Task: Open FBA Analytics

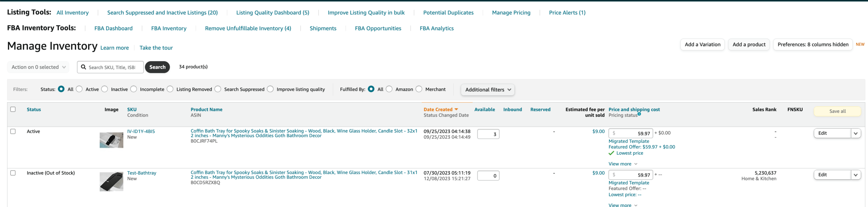Action: point(437,28)
